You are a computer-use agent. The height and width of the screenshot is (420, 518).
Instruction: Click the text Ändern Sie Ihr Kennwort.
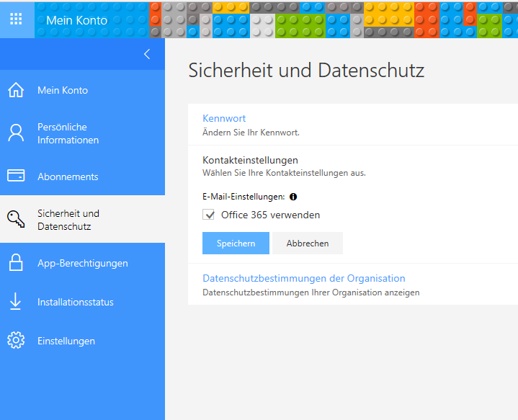[251, 133]
